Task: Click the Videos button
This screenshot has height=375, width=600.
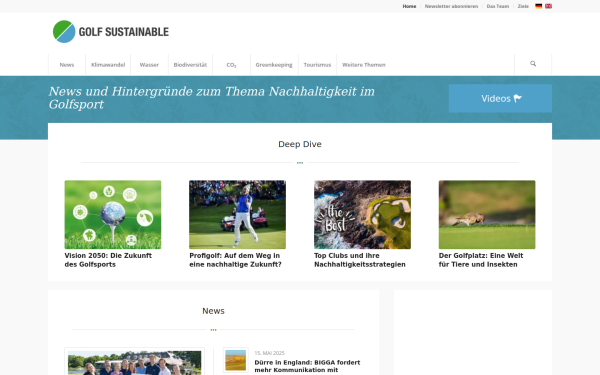Action: point(500,98)
